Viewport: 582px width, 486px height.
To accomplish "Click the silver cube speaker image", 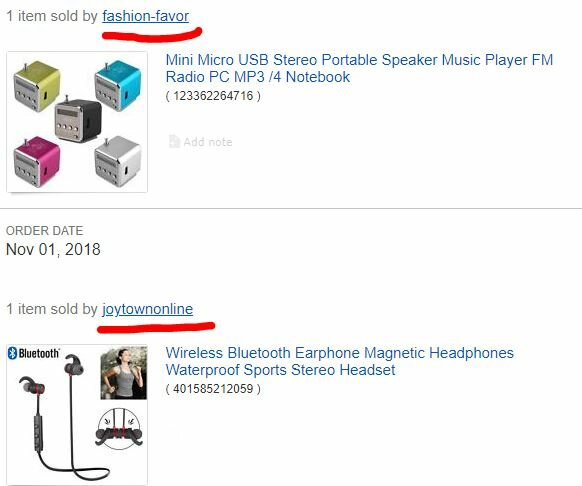I will coord(118,161).
